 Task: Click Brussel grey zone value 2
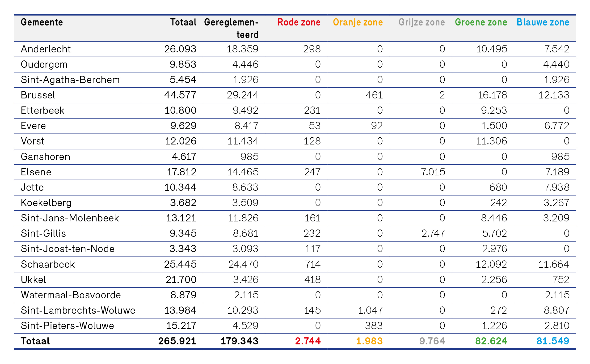pyautogui.click(x=442, y=95)
